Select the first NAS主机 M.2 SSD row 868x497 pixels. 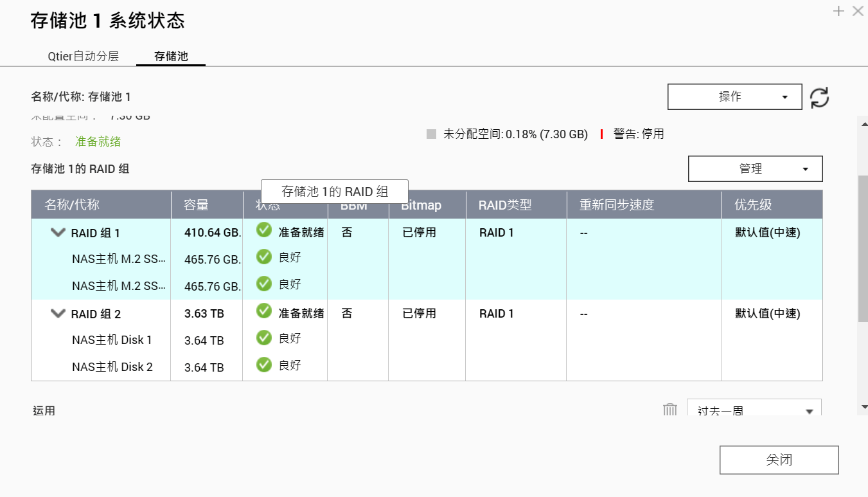[119, 259]
